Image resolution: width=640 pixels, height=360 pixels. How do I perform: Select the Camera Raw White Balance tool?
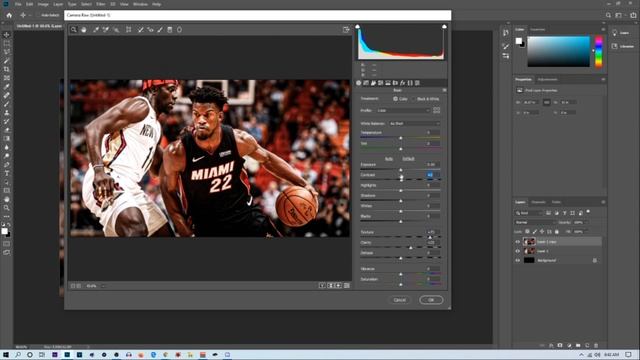(96, 30)
